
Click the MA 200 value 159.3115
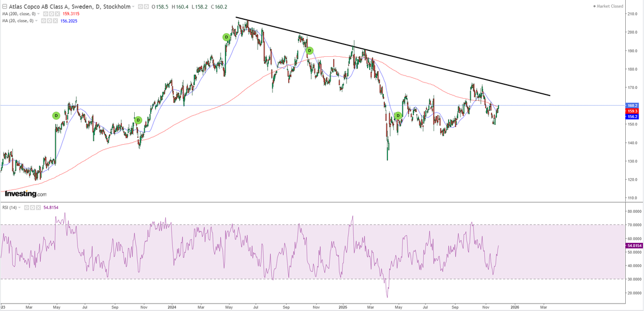point(71,14)
